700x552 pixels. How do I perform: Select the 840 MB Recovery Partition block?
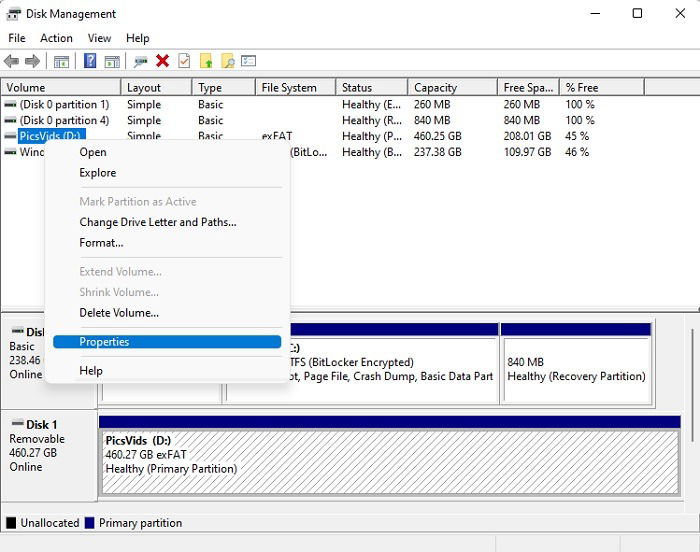[576, 364]
